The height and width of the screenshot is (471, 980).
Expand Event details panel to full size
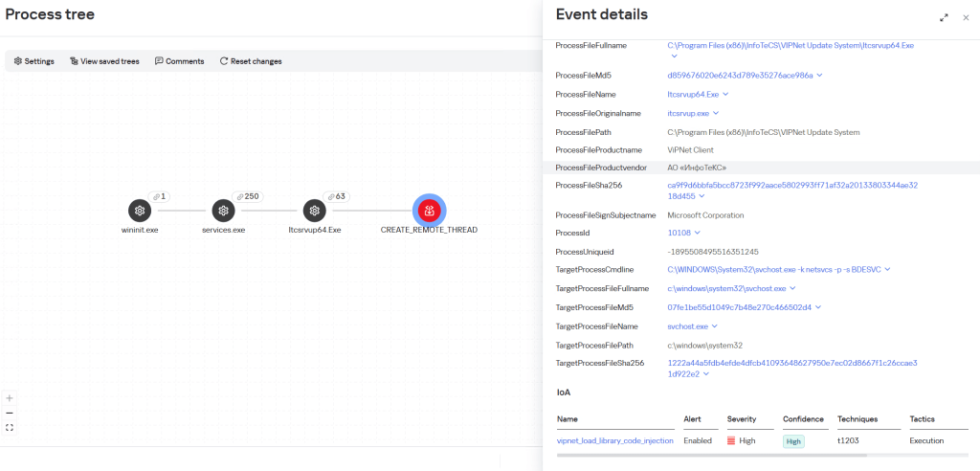coord(944,18)
